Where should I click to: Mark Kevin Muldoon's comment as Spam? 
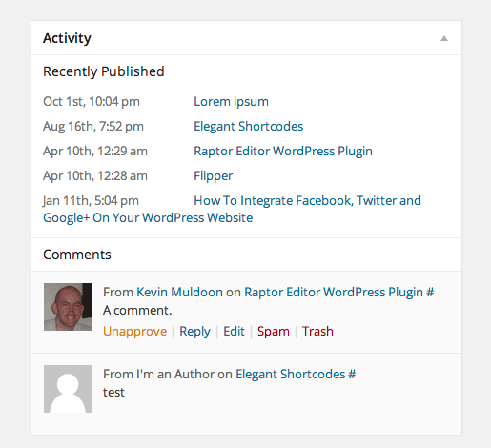[274, 332]
